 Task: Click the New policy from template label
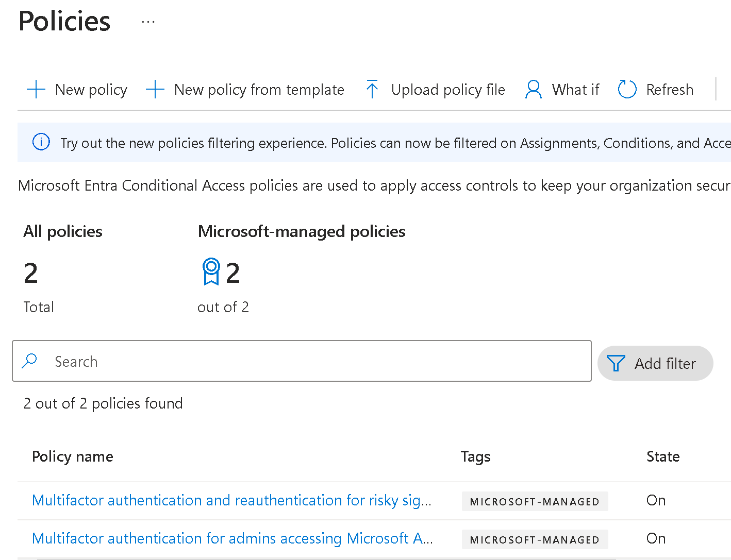pos(259,90)
